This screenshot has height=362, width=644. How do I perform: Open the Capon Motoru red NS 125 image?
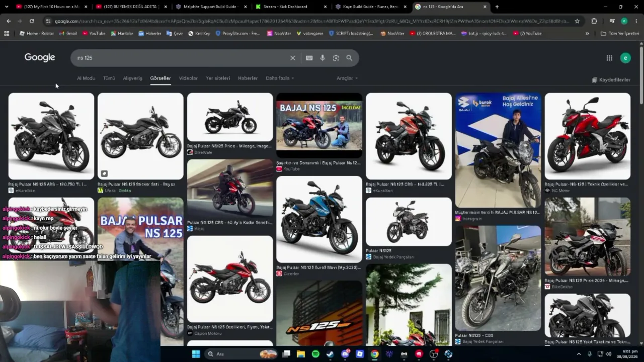pyautogui.click(x=230, y=279)
